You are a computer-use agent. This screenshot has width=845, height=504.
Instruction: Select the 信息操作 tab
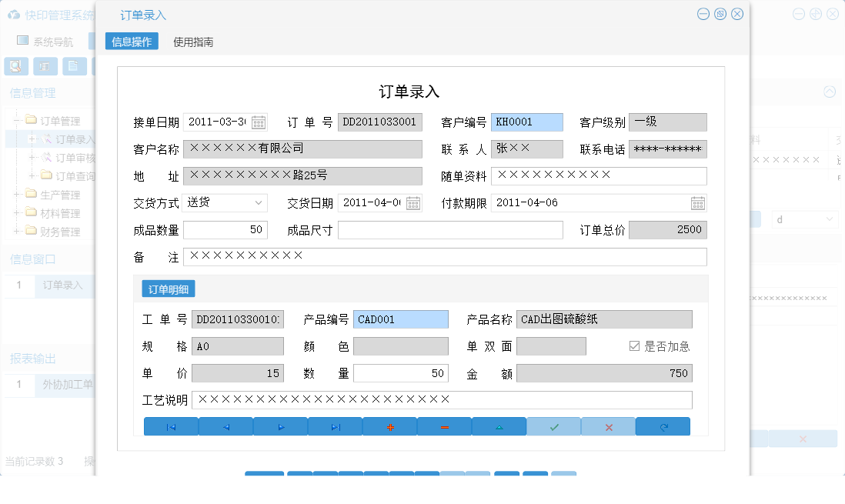tap(131, 42)
